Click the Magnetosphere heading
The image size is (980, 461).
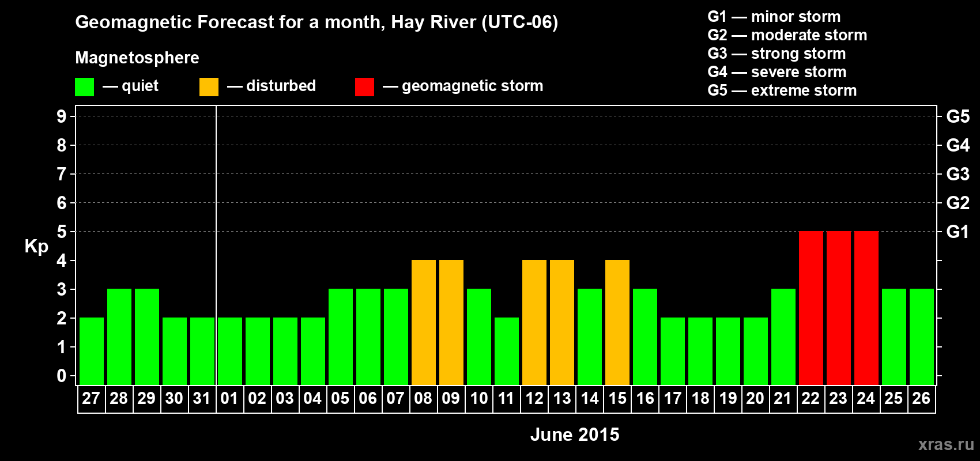coord(137,58)
